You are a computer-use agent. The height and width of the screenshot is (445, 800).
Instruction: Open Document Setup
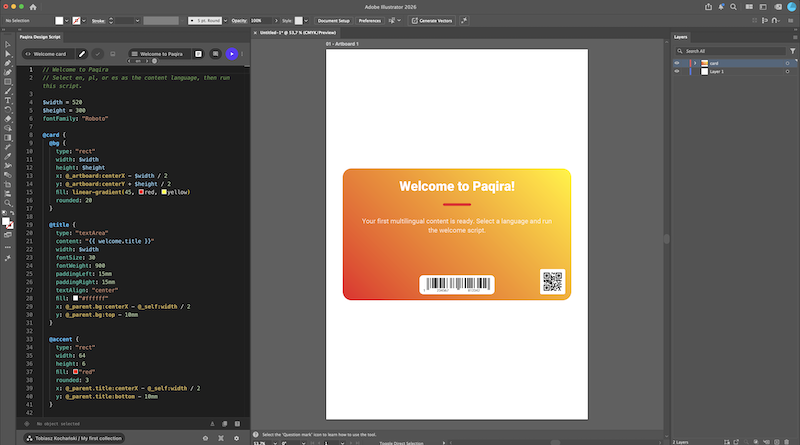pyautogui.click(x=334, y=21)
